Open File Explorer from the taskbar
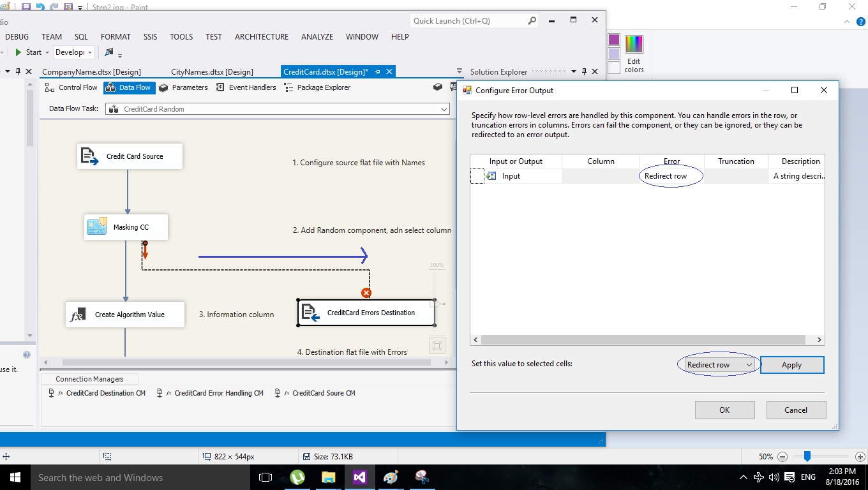Viewport: 868px width, 490px height. click(328, 477)
